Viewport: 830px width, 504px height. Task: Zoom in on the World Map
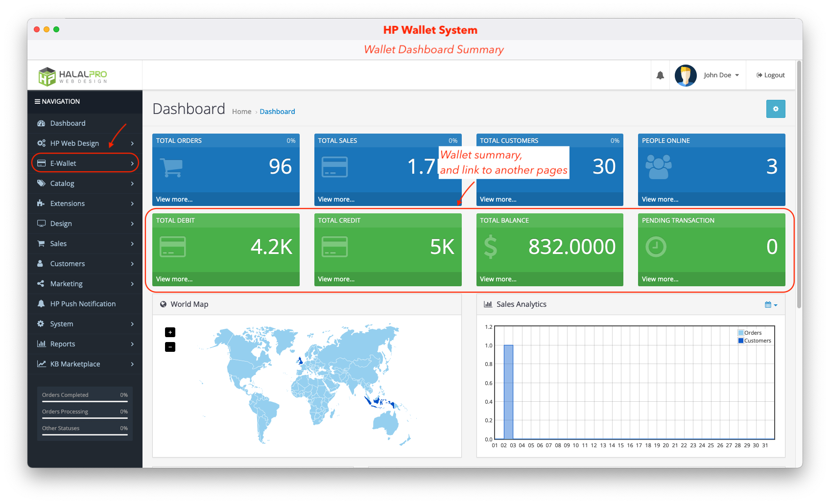pos(170,333)
